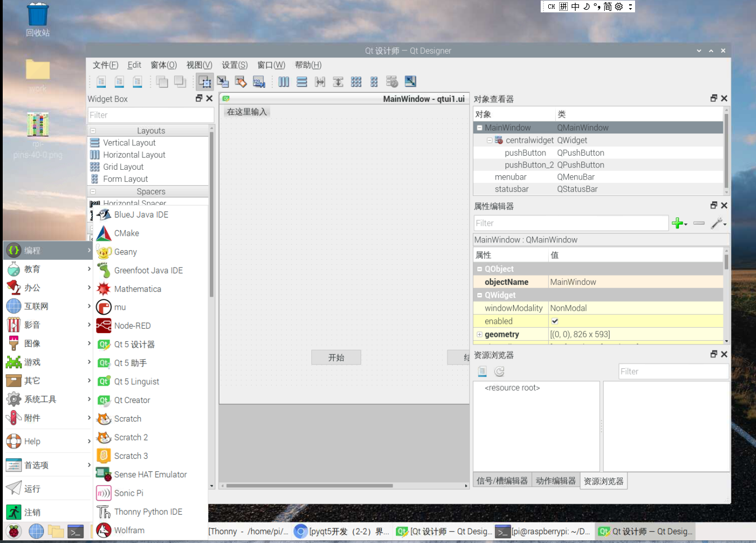Screen dimensions: 756x543
Task: Open the Edit menu
Action: pyautogui.click(x=134, y=65)
